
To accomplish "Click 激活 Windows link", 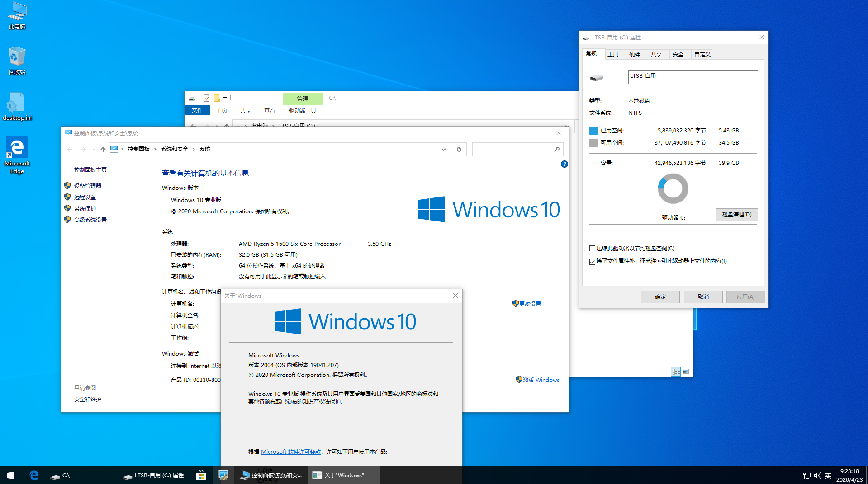I will (541, 380).
